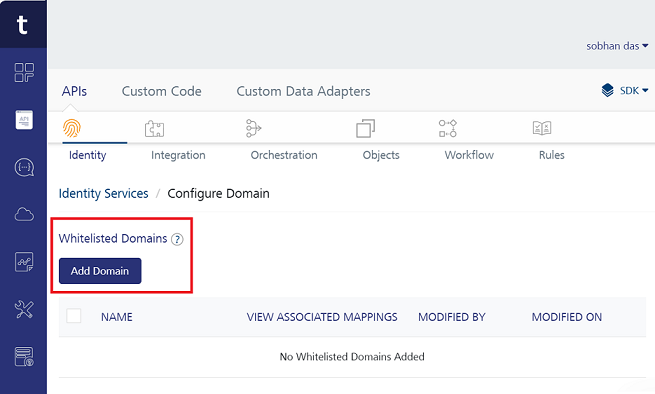655x394 pixels.
Task: Select the Rules tab label
Action: point(551,155)
